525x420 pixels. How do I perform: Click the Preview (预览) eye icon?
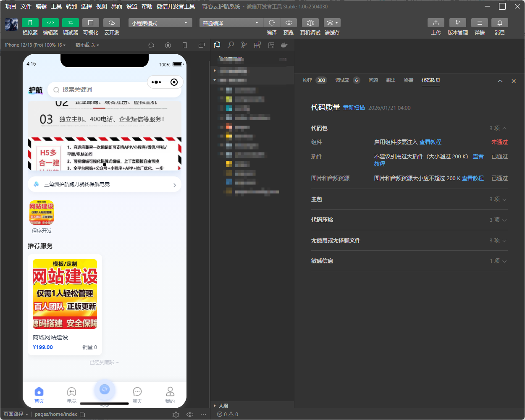tap(289, 23)
